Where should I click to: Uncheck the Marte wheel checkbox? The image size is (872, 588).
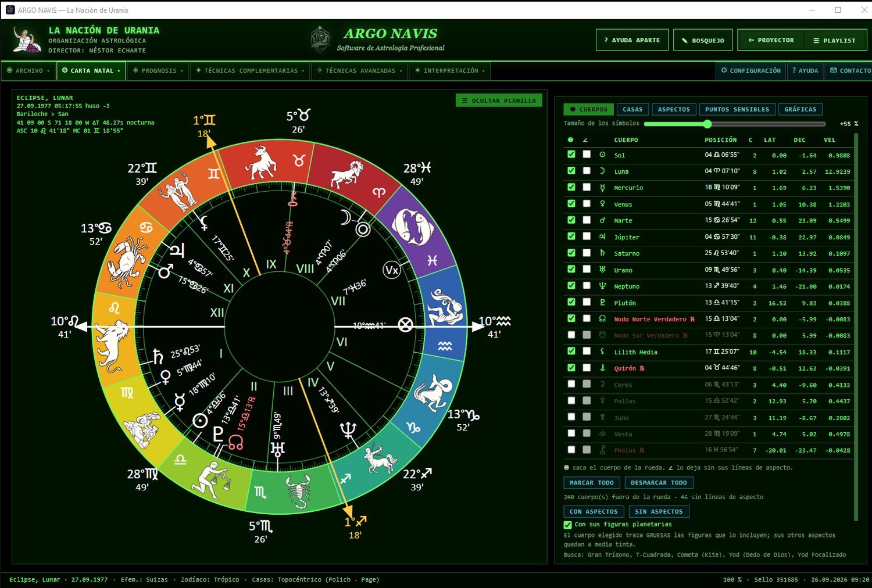tap(571, 220)
